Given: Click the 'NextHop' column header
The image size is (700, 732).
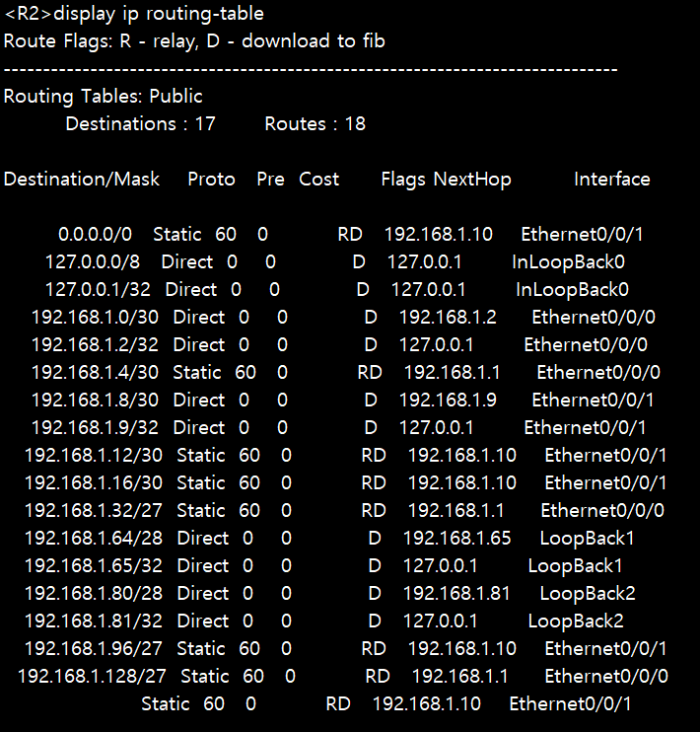Looking at the screenshot, I should click(472, 180).
